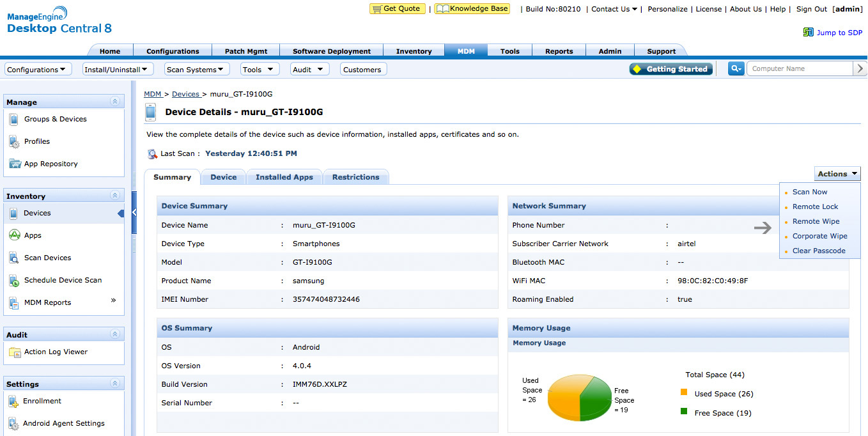Image resolution: width=868 pixels, height=436 pixels.
Task: Collapse the Inventory panel section
Action: pos(114,196)
